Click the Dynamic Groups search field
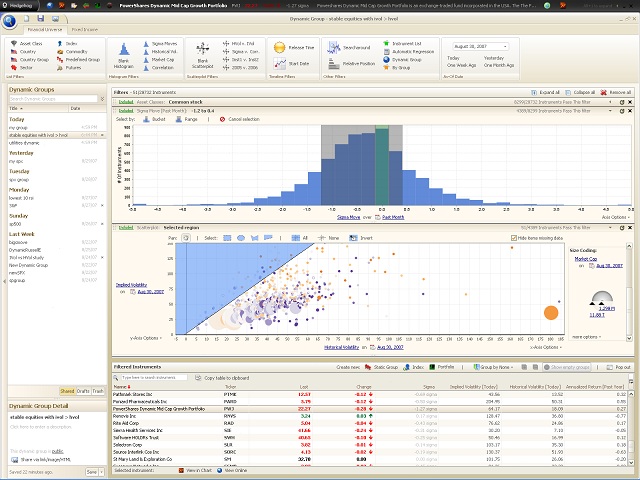The image size is (640, 480). 53,99
